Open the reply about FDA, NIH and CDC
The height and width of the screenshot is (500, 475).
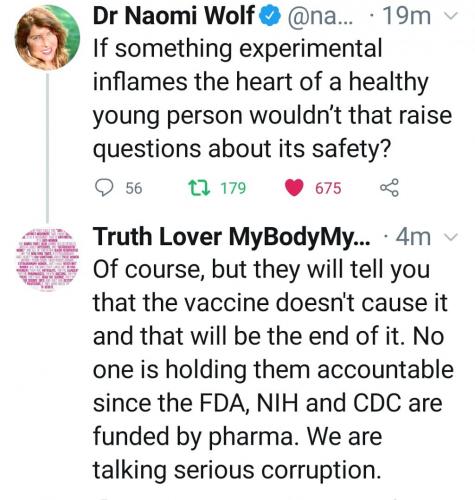[x=273, y=370]
